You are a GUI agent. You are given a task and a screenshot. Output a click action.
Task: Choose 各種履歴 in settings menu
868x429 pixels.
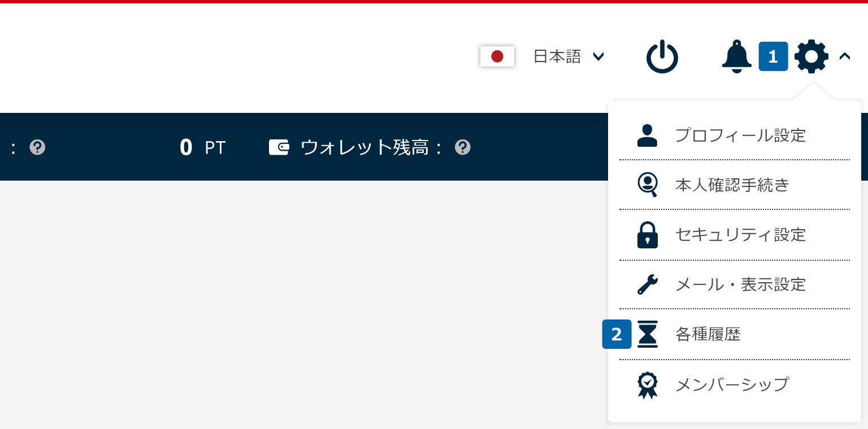click(x=734, y=334)
